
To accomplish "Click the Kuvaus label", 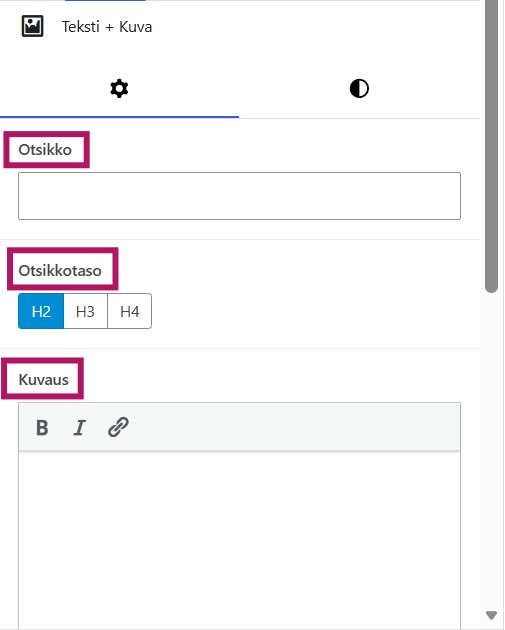I will 43,380.
